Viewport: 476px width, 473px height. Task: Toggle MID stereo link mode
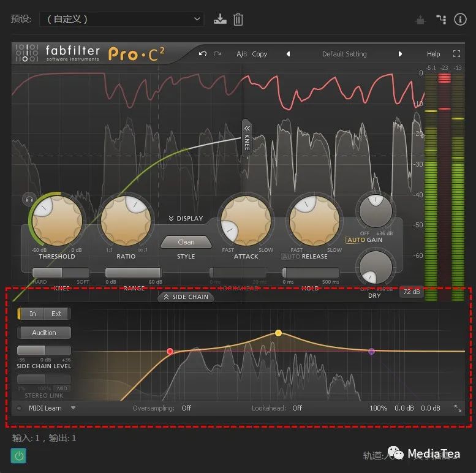[x=62, y=388]
